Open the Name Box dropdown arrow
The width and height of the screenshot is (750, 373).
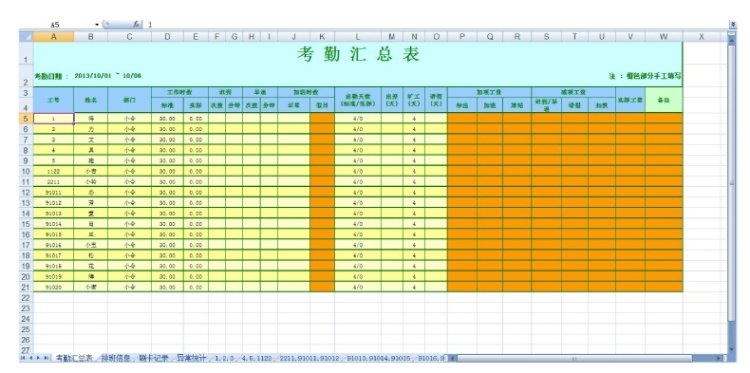click(97, 24)
